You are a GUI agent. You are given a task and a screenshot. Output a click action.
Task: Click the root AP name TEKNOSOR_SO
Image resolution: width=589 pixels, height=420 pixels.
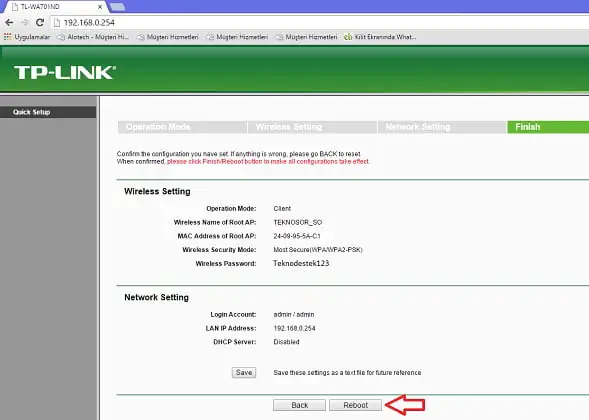tap(298, 222)
